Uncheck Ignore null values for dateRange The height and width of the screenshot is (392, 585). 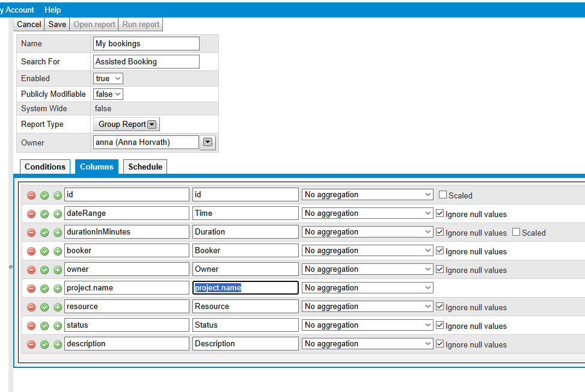[440, 213]
